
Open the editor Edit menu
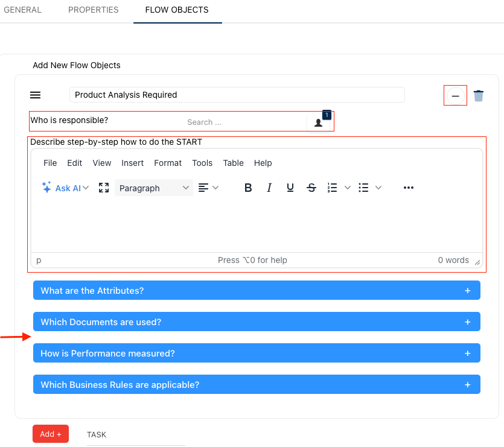tap(75, 163)
